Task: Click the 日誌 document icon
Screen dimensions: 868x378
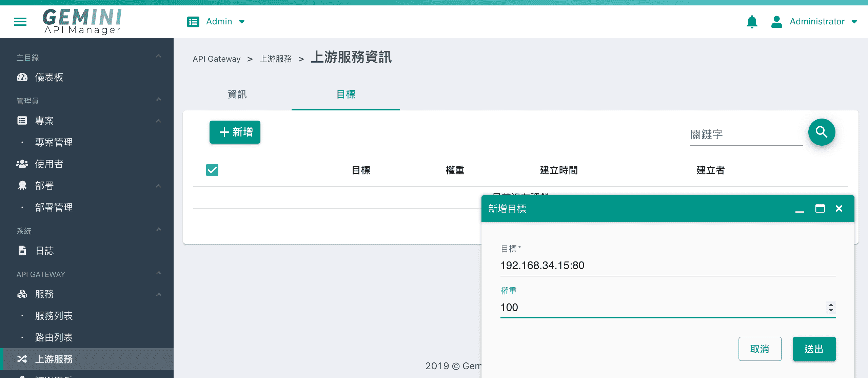Action: 22,251
